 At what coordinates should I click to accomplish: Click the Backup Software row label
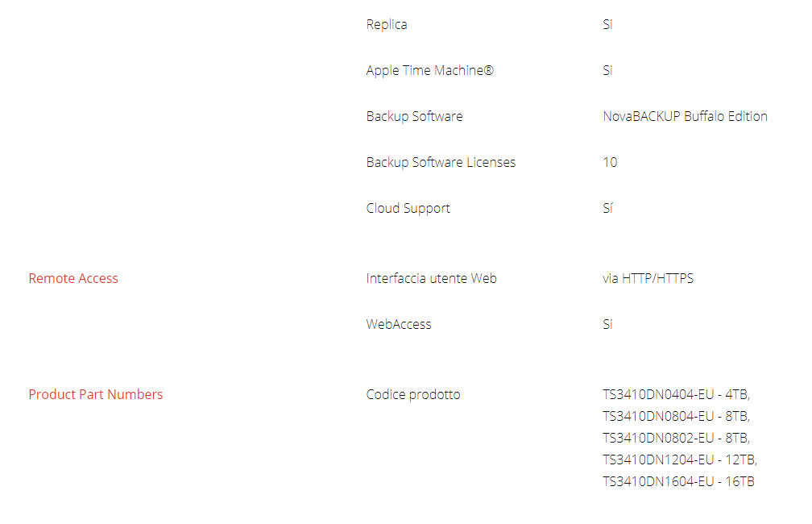tap(414, 116)
